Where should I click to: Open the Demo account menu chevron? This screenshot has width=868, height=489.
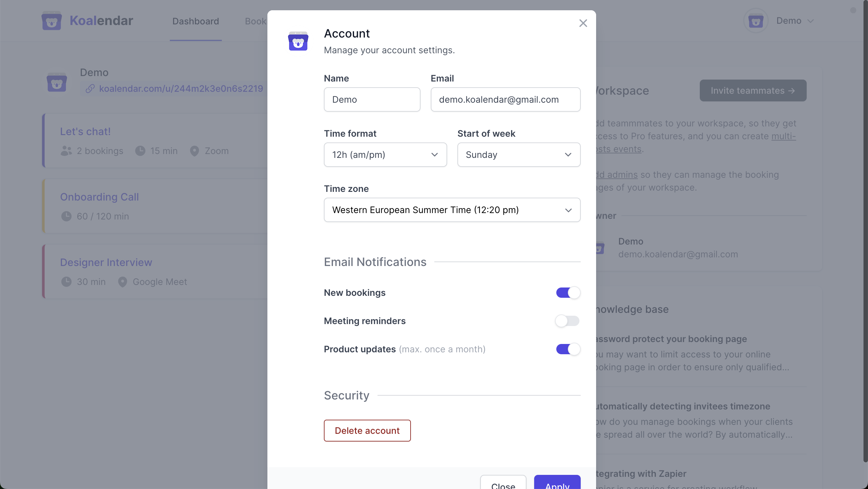pyautogui.click(x=811, y=21)
